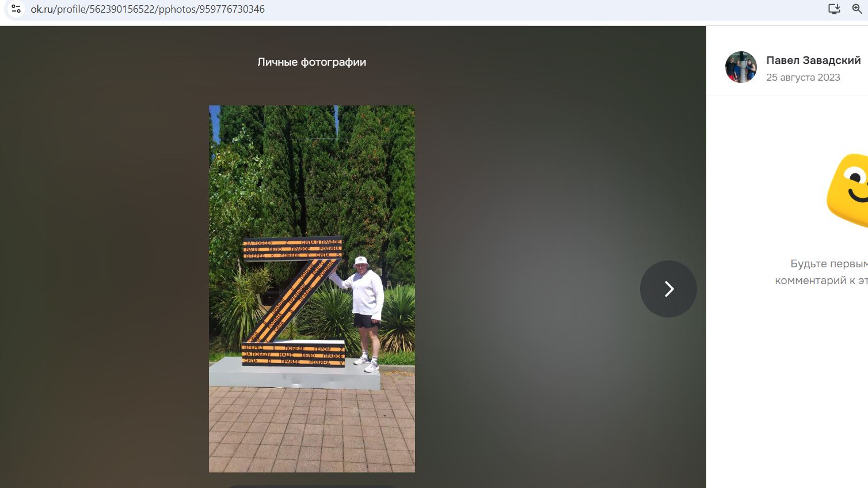Click the yellow smiley sticker
This screenshot has width=868, height=488.
848,191
